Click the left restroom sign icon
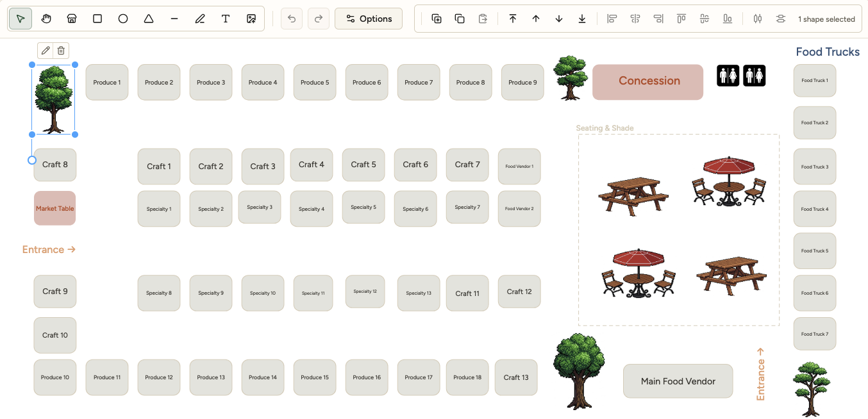This screenshot has width=868, height=419. [x=728, y=76]
